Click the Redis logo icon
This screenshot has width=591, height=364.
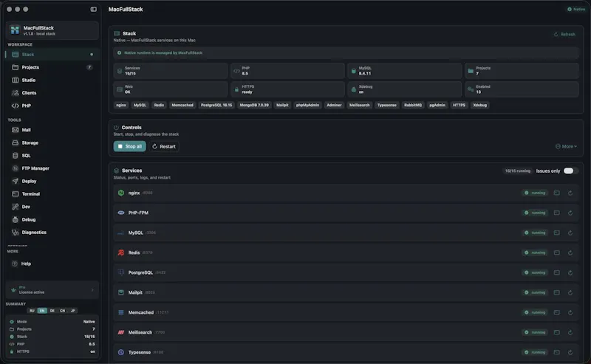(x=121, y=253)
